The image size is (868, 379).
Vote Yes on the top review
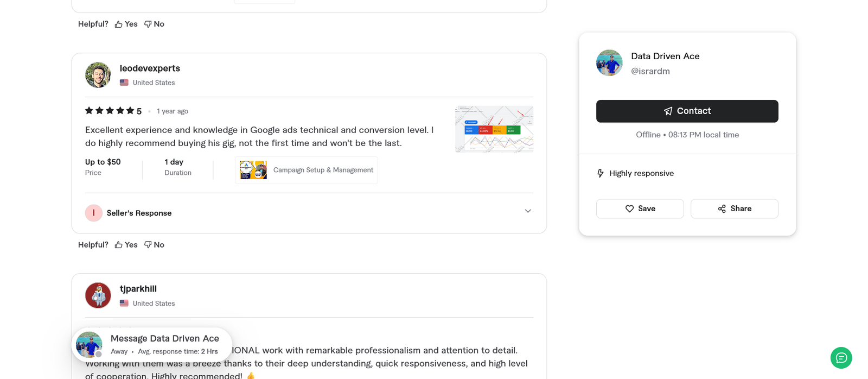(x=126, y=24)
